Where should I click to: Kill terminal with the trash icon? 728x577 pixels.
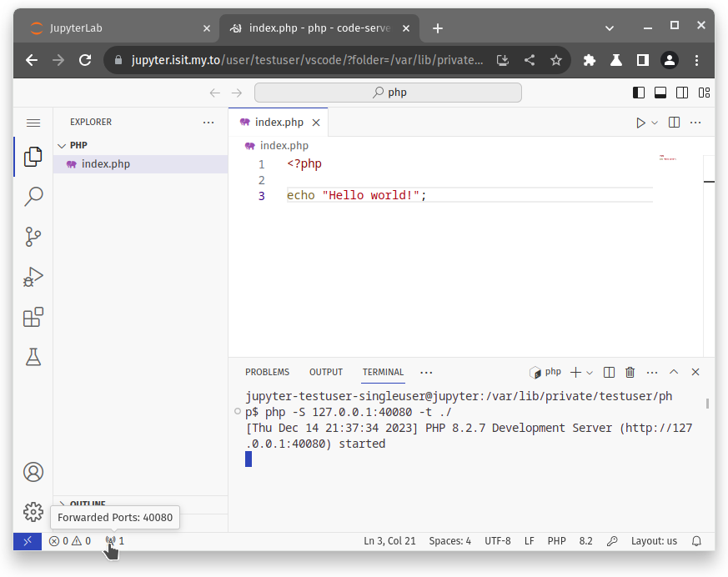[630, 372]
